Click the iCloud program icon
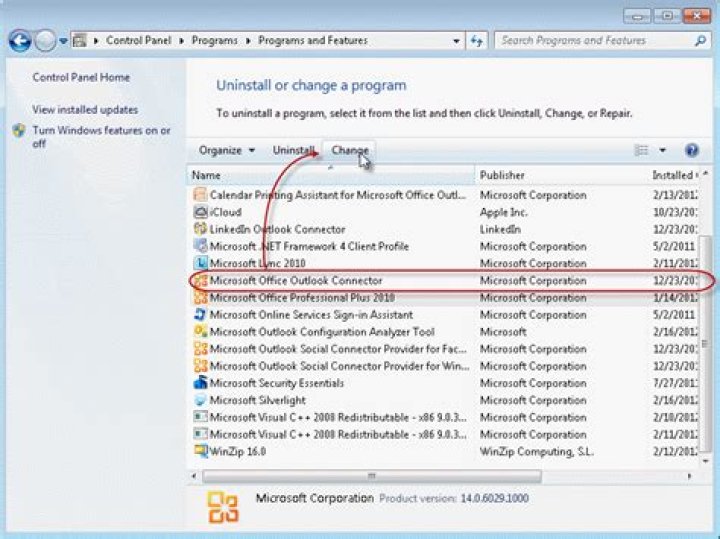This screenshot has height=539, width=720. coord(200,212)
